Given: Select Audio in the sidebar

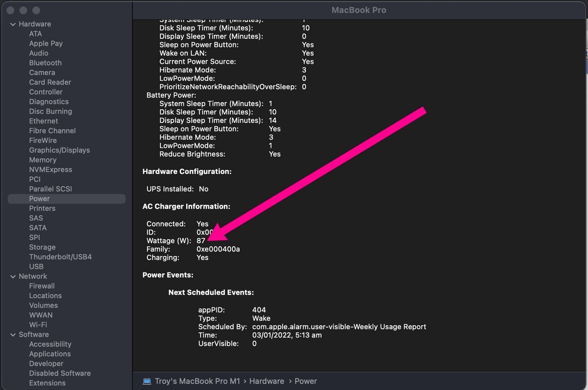Looking at the screenshot, I should (38, 53).
